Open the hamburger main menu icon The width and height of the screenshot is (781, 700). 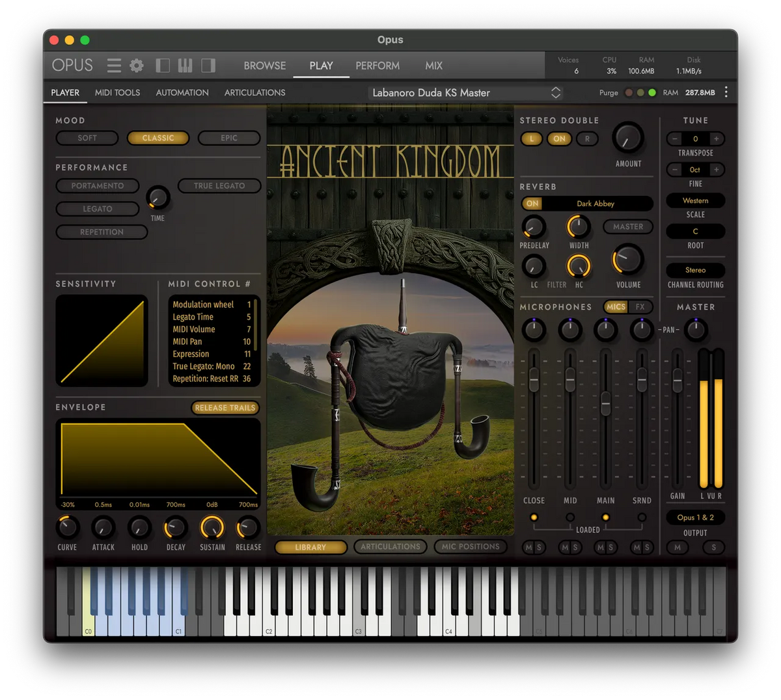114,66
